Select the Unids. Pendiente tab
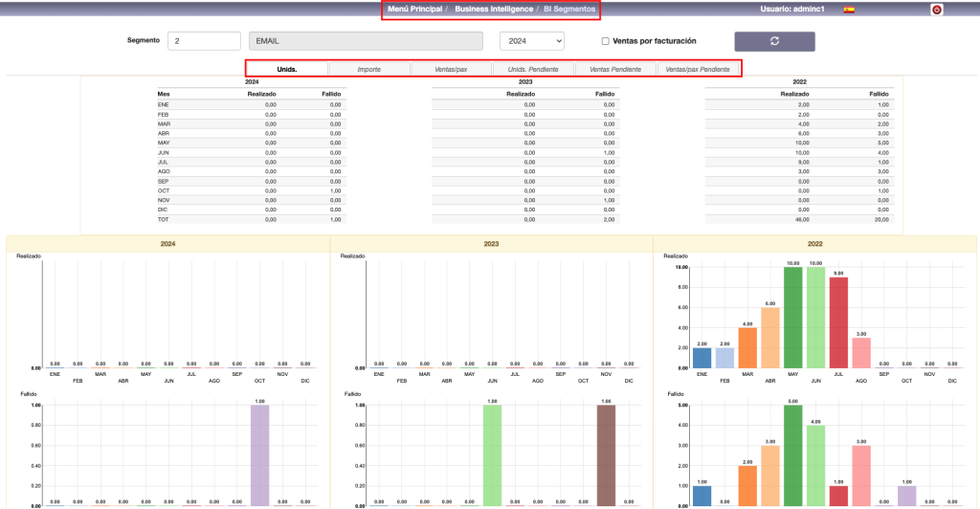The width and height of the screenshot is (980, 509). tap(532, 69)
